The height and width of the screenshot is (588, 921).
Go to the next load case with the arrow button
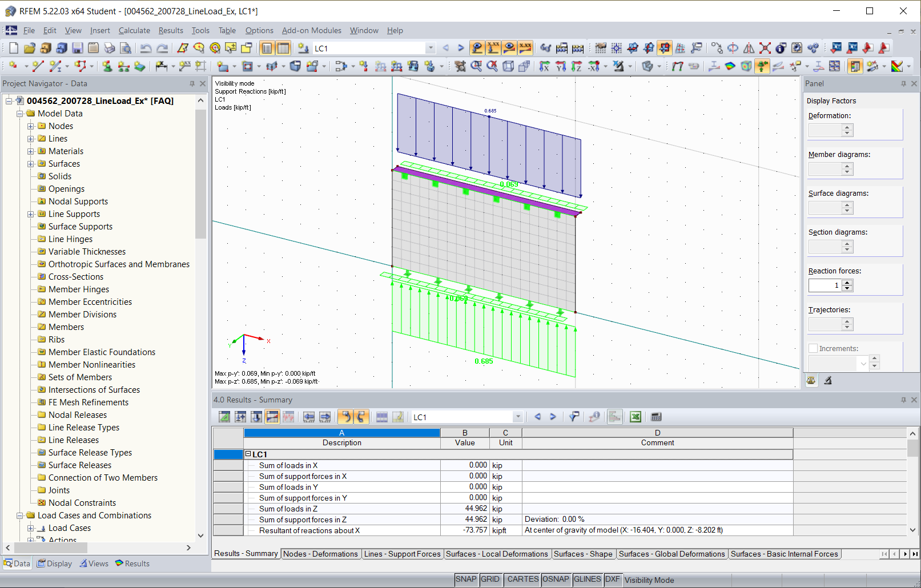[461, 48]
